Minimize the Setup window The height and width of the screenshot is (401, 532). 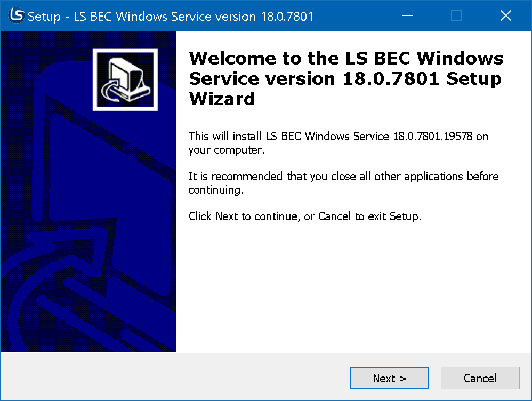coord(407,16)
